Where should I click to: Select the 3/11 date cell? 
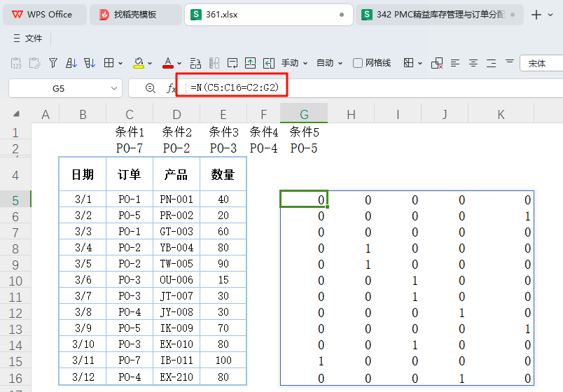click(x=83, y=360)
